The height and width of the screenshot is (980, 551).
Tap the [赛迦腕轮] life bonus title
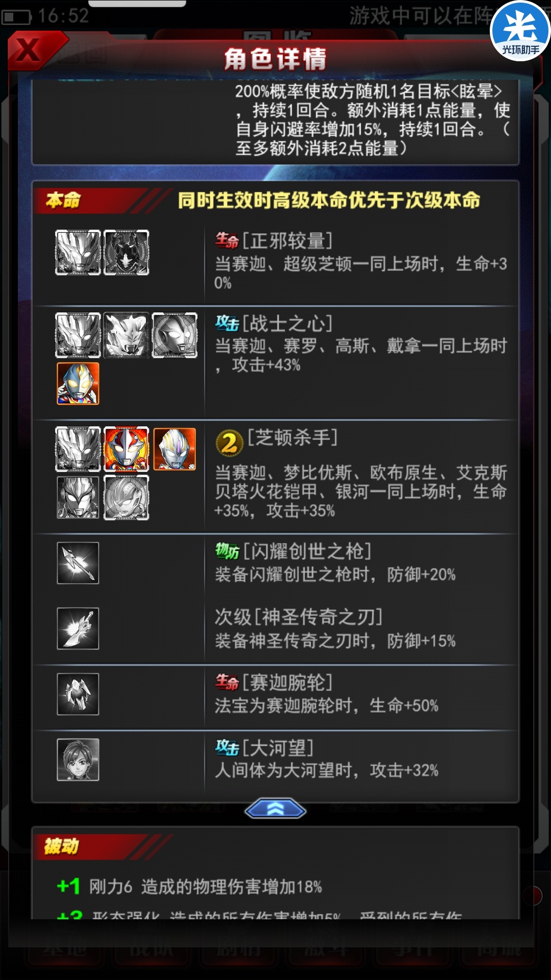[x=287, y=682]
